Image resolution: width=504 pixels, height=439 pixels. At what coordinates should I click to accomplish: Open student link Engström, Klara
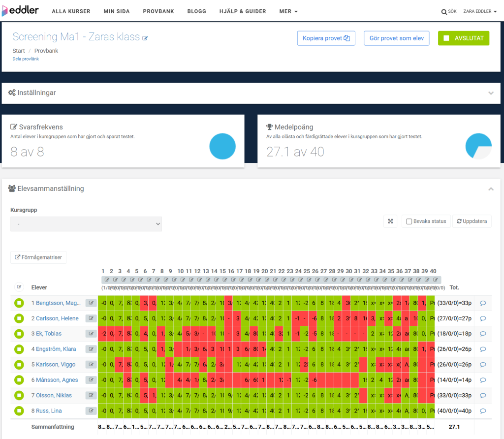[x=56, y=349]
